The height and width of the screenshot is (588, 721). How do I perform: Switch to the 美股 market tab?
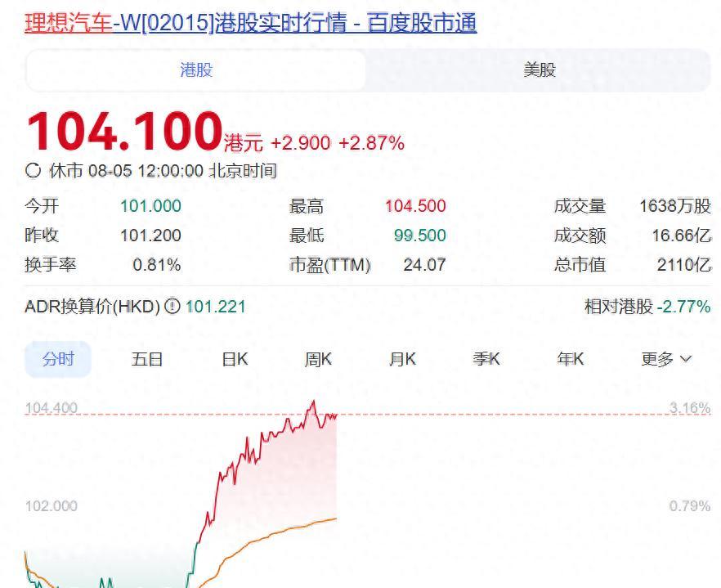pos(540,70)
